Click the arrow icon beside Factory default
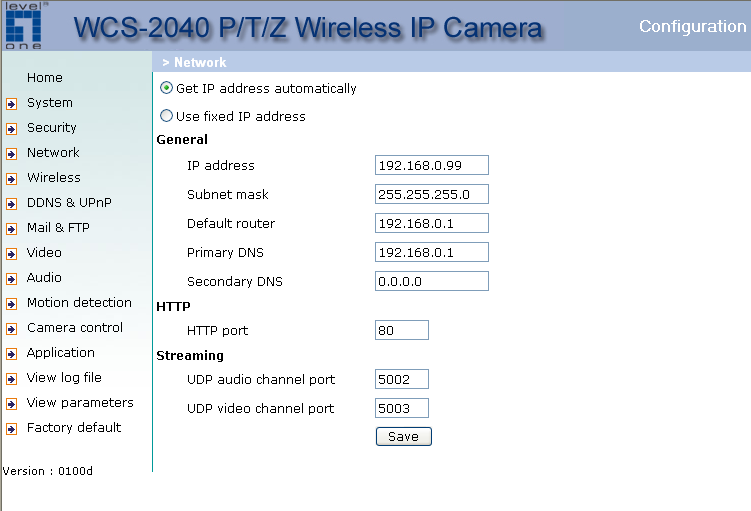This screenshot has height=511, width=751. (x=11, y=428)
